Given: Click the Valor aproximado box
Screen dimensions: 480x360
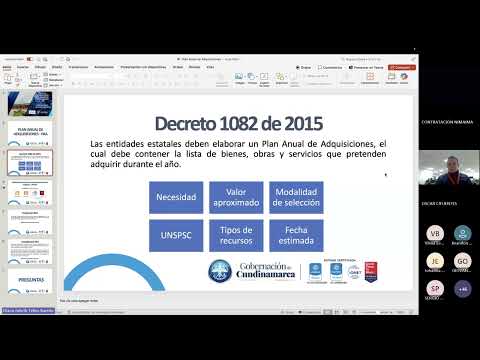Looking at the screenshot, I should (x=236, y=197).
